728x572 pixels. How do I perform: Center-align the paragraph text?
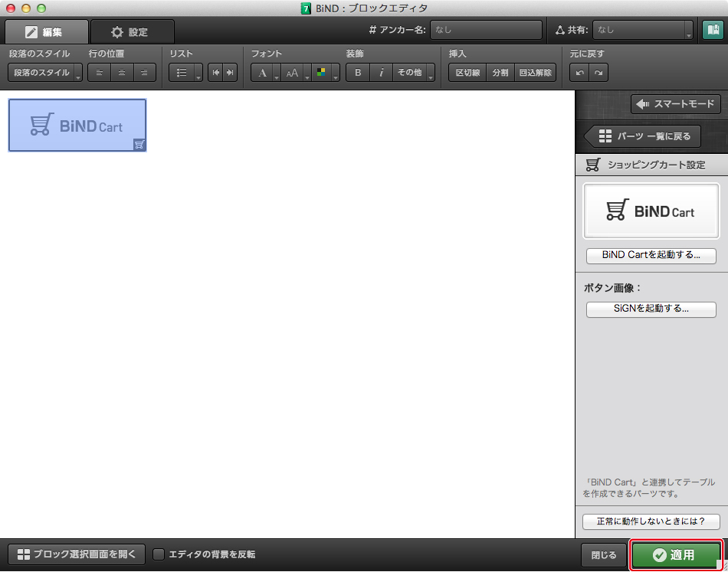122,73
